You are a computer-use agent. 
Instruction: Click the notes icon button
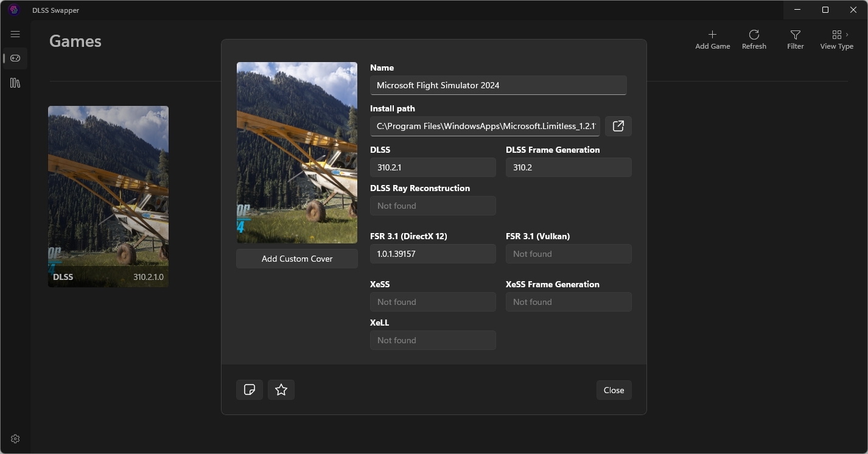click(250, 389)
